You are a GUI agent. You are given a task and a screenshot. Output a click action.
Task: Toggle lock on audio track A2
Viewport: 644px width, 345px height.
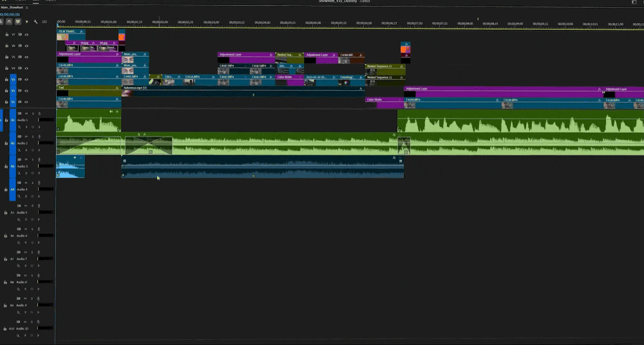coord(6,144)
